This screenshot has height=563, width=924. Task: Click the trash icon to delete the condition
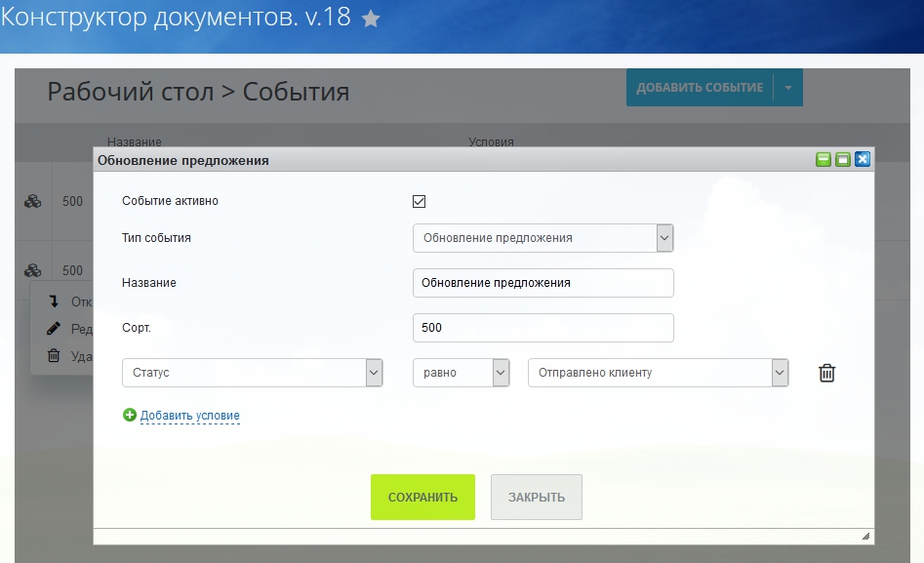coord(826,373)
